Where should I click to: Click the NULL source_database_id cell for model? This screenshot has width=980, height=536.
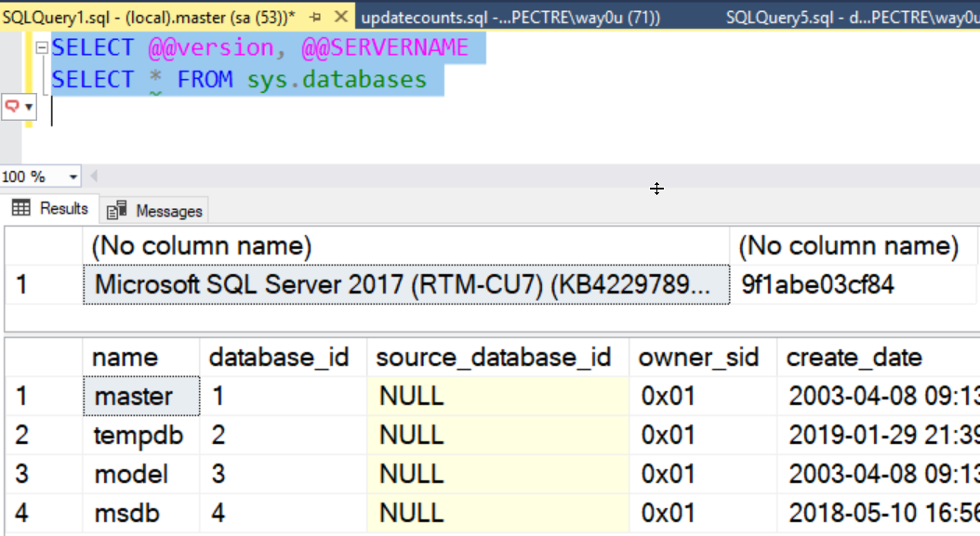click(497, 474)
